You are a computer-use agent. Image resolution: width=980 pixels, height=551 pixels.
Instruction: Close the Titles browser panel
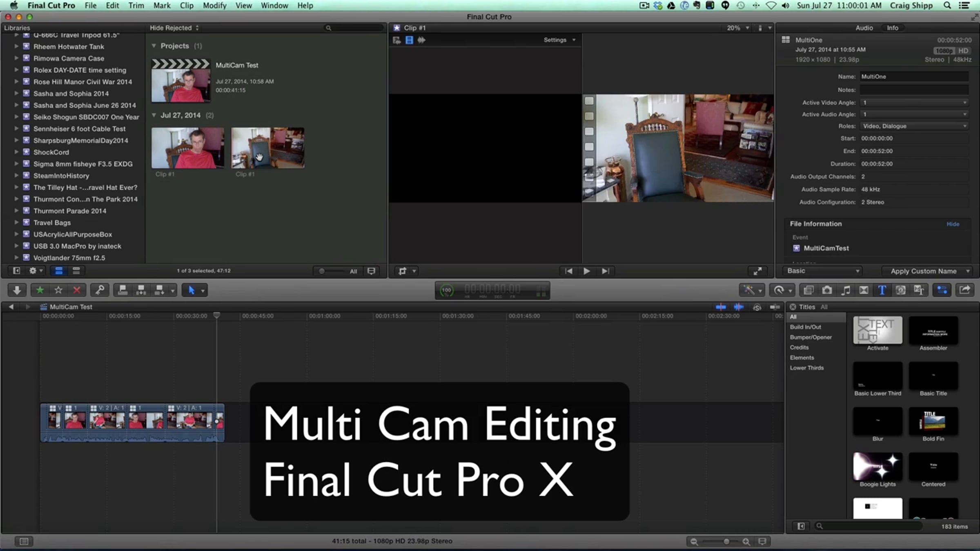[793, 307]
